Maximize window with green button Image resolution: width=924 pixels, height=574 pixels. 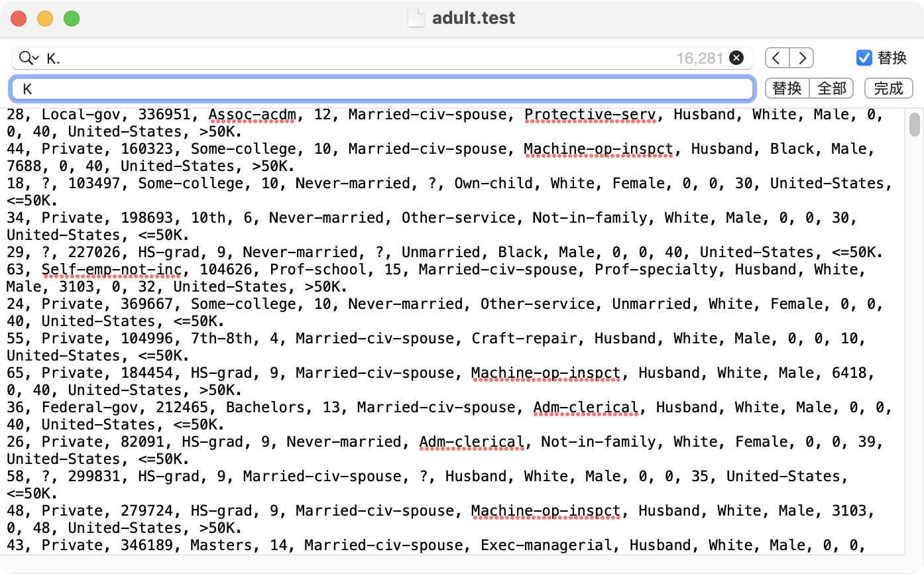(x=72, y=19)
